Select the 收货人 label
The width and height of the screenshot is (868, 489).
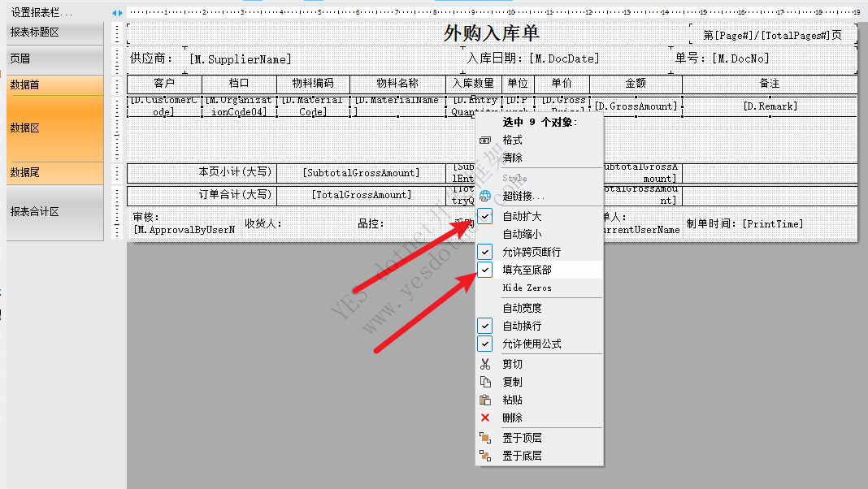coord(263,223)
